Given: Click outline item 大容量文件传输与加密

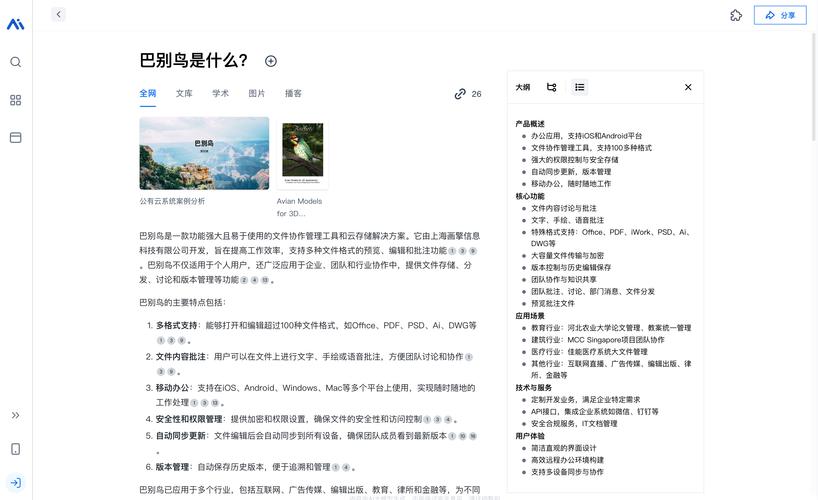Looking at the screenshot, I should click(x=568, y=256).
